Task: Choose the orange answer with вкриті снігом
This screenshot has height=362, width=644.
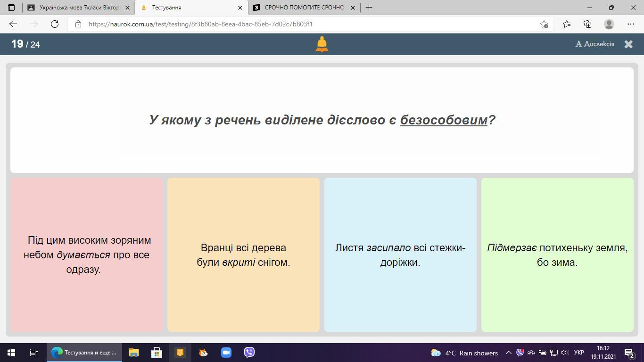Action: [x=243, y=255]
